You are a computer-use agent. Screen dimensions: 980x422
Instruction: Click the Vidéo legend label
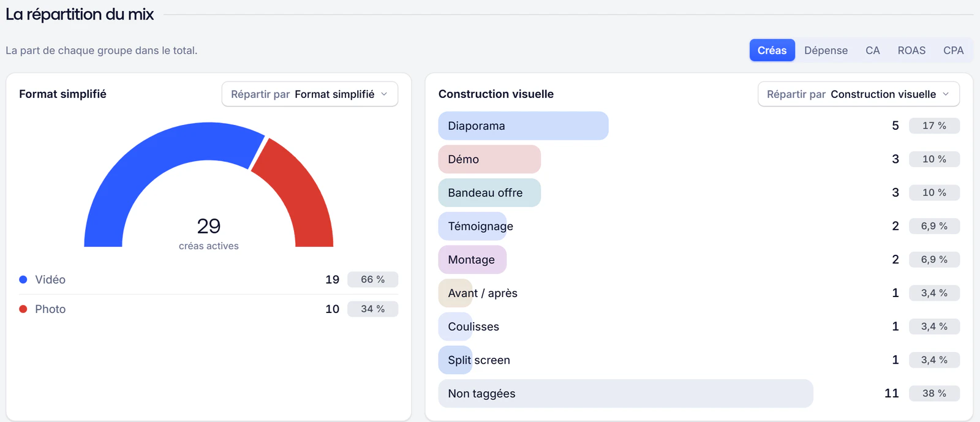50,279
